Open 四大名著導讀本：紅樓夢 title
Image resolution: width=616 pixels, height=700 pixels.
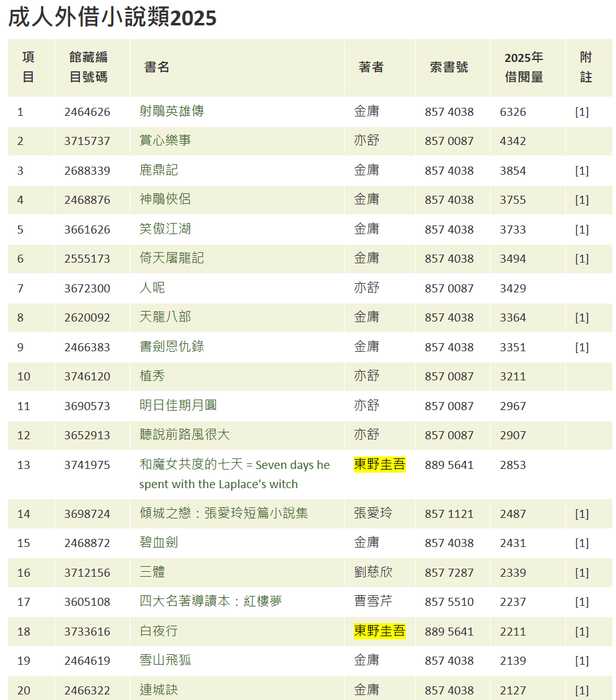tap(211, 602)
